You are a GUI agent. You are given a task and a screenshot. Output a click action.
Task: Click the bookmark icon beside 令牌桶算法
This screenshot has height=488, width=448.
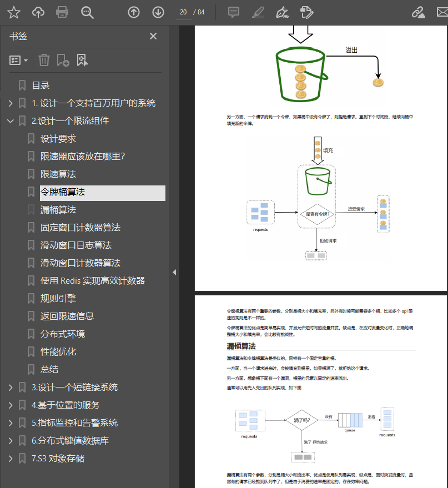pos(31,192)
